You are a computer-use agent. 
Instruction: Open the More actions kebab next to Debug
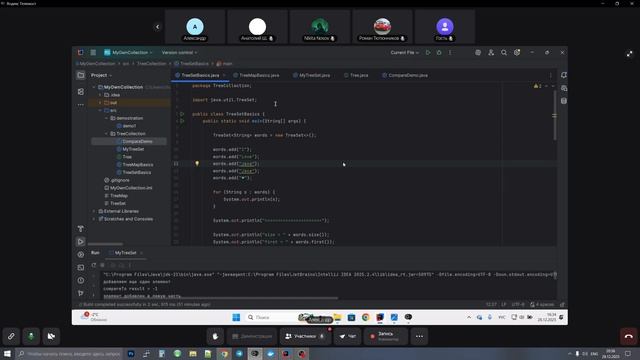pyautogui.click(x=450, y=53)
